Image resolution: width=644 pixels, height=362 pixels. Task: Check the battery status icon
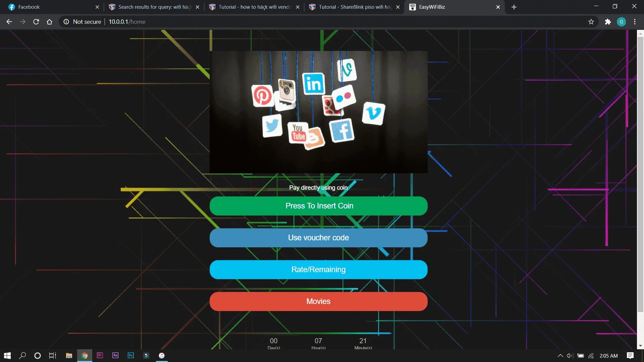pos(581,356)
